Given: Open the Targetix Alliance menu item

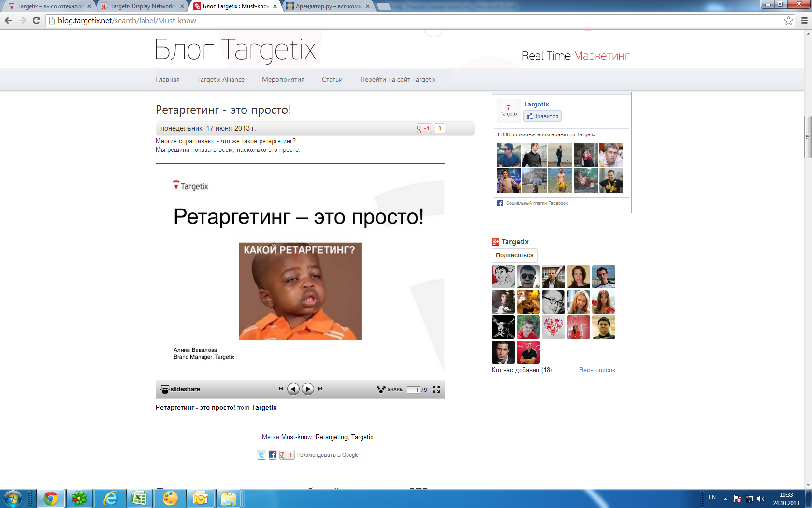Looking at the screenshot, I should coord(221,80).
